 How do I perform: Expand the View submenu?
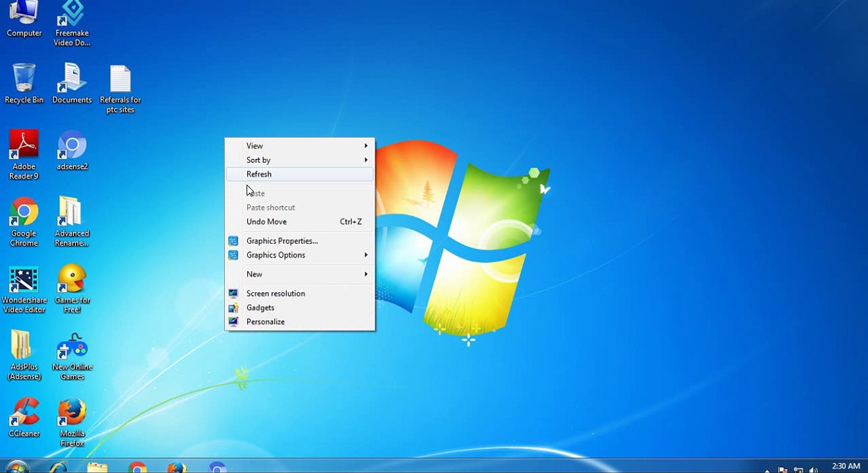300,146
